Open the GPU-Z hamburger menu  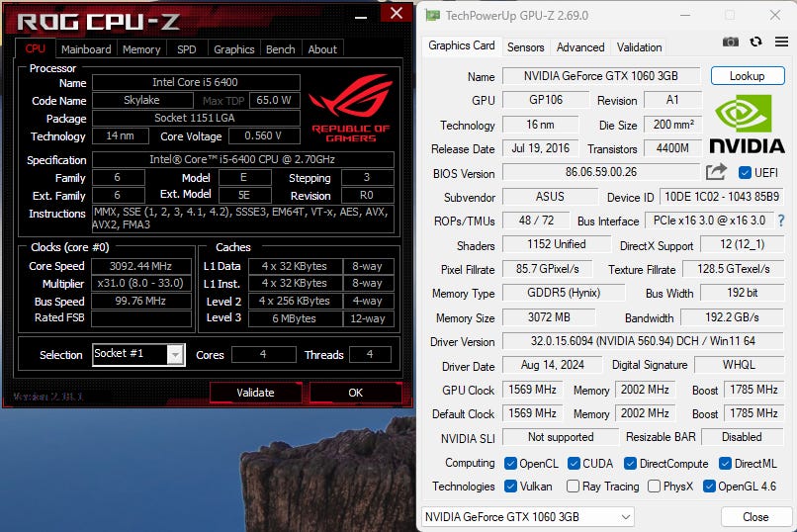(x=781, y=42)
